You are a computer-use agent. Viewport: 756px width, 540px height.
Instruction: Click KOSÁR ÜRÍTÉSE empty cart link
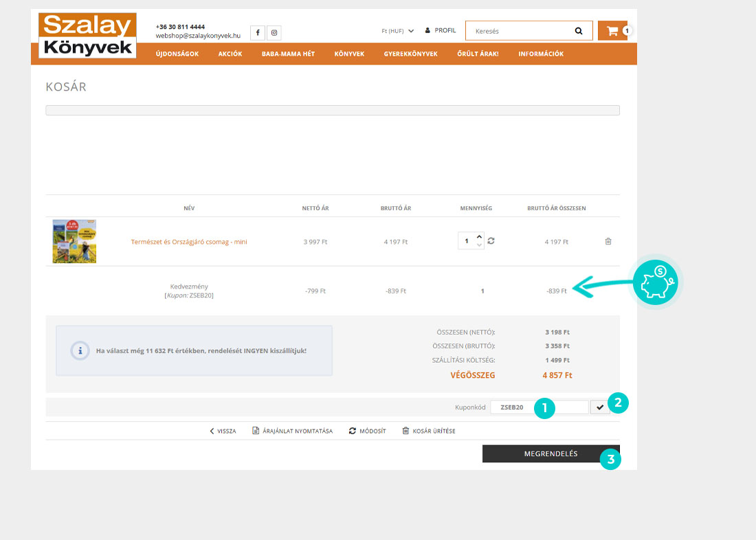(429, 431)
